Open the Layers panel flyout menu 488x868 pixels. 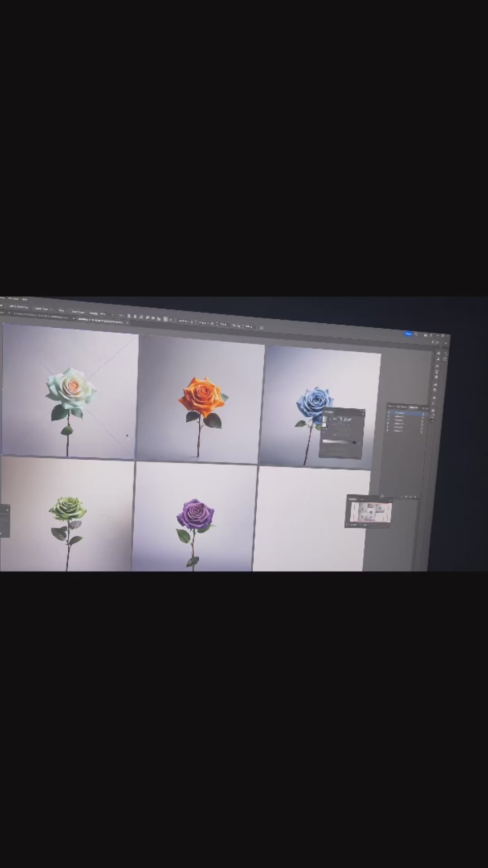click(x=427, y=408)
